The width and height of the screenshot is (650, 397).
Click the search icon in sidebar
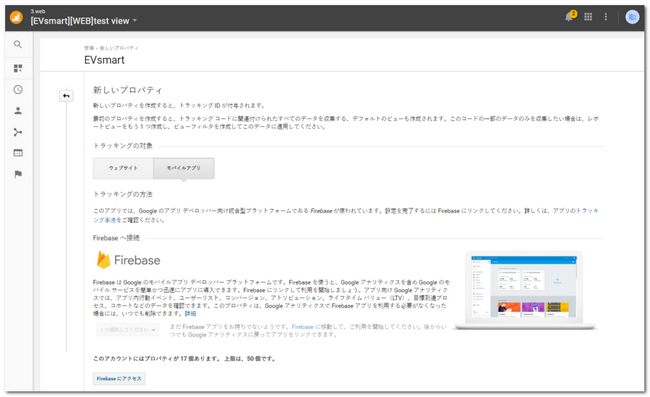(x=18, y=44)
